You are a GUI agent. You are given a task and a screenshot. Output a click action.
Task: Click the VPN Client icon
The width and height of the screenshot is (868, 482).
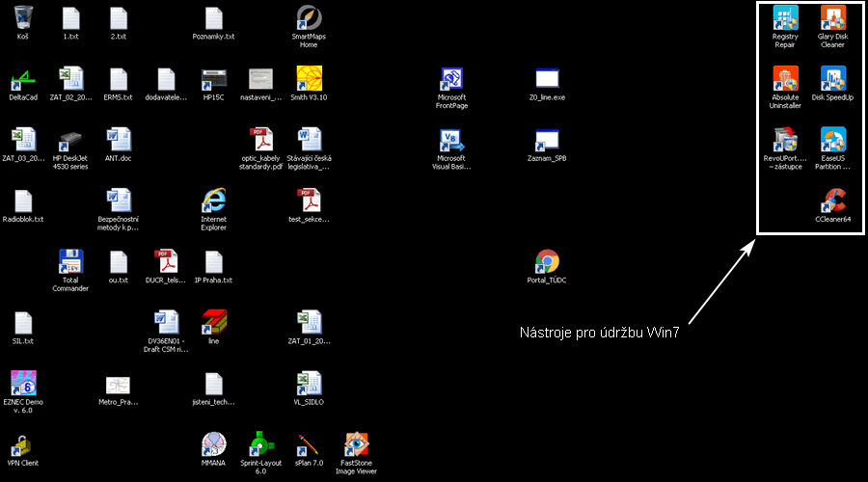[23, 443]
